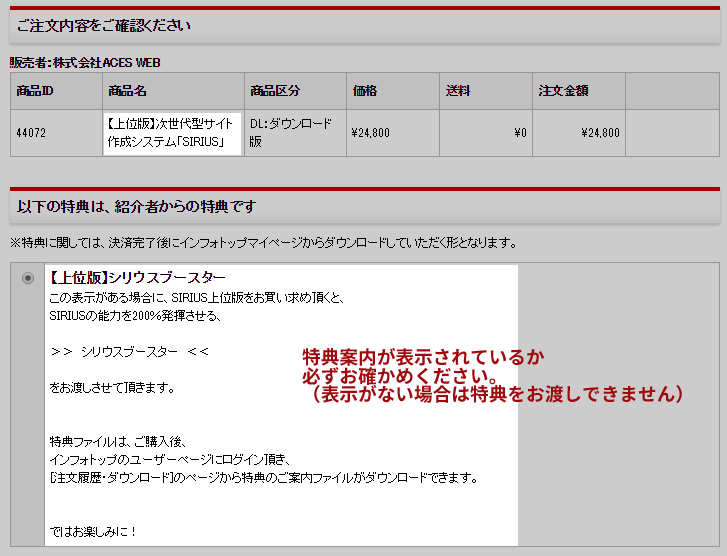Click the line インフォトップのユーザーページにログイン頂き

pos(170,460)
